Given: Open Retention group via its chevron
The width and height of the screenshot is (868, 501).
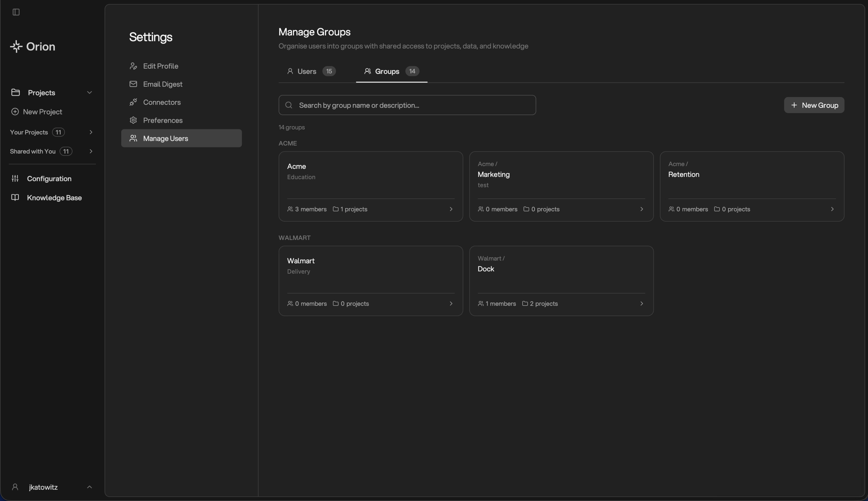Looking at the screenshot, I should pos(832,209).
